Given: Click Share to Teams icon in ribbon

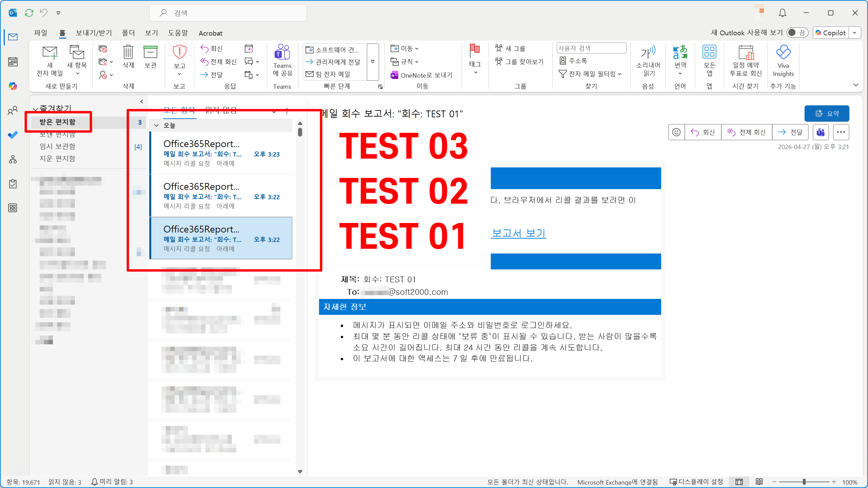Looking at the screenshot, I should pos(282,53).
